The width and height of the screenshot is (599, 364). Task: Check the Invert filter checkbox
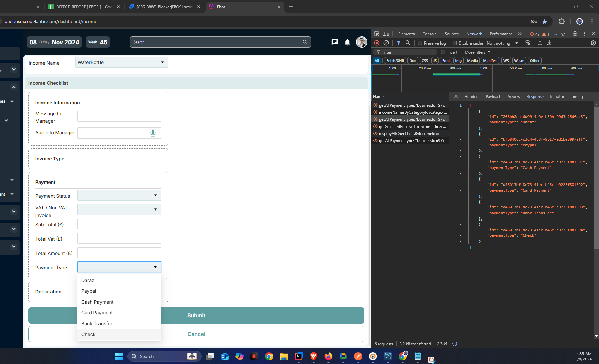click(x=443, y=52)
